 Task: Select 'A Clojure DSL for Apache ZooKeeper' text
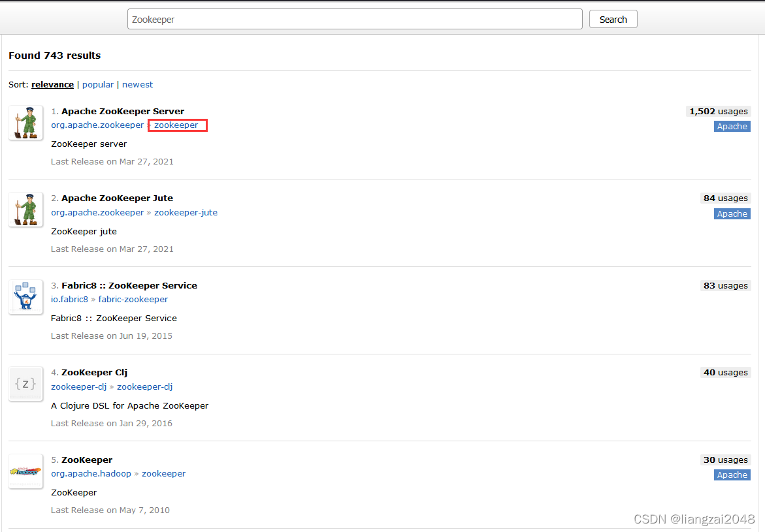[x=129, y=406]
